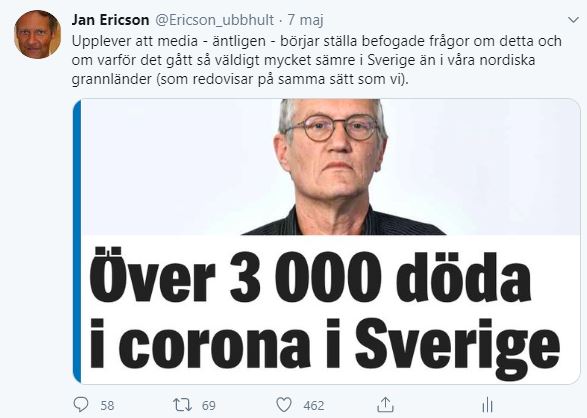Click headline line 'i corona i Sverige'

[325, 344]
